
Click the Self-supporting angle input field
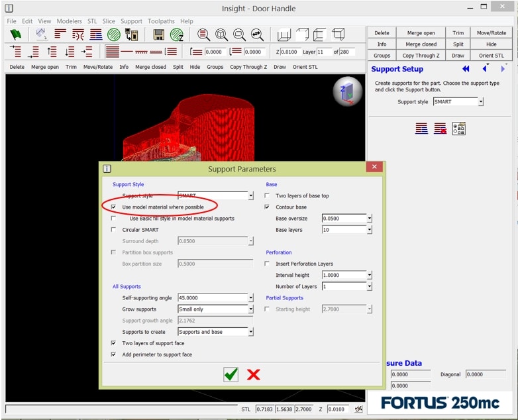pyautogui.click(x=212, y=298)
